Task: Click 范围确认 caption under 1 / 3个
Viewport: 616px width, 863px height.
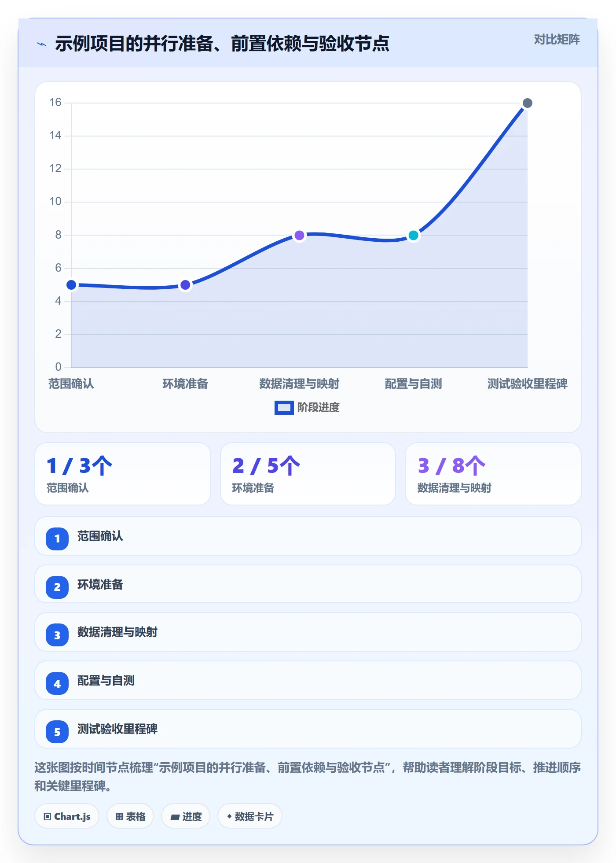Action: tap(68, 488)
